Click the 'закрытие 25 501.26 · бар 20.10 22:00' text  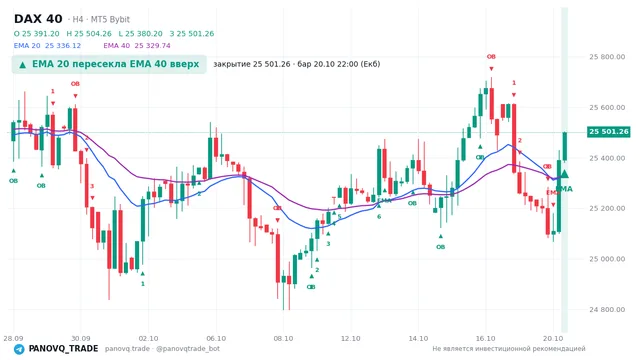297,64
